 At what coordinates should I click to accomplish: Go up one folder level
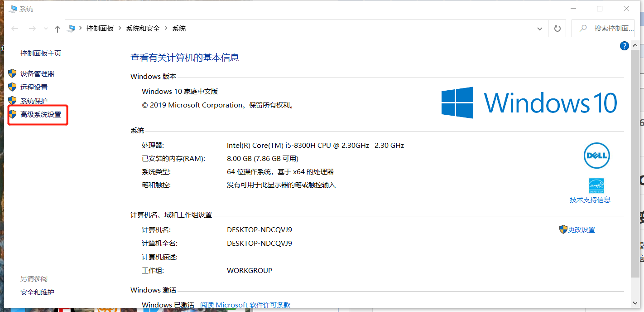pos(58,29)
